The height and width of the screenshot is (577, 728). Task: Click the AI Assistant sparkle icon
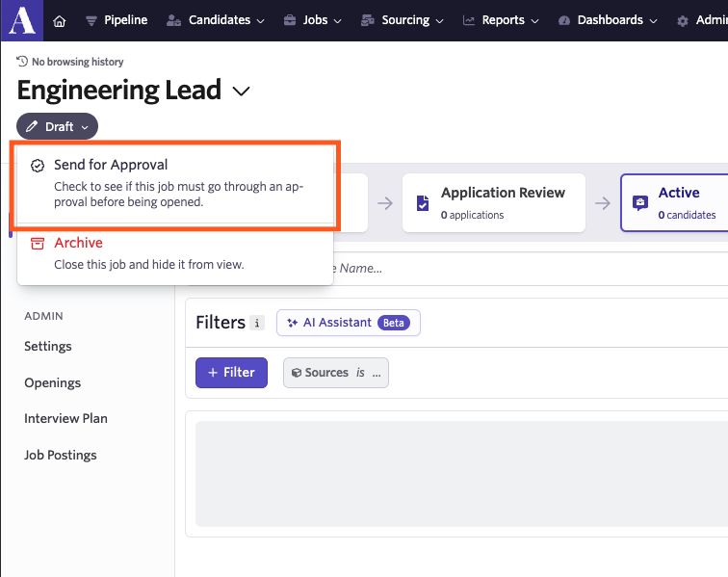click(x=292, y=323)
